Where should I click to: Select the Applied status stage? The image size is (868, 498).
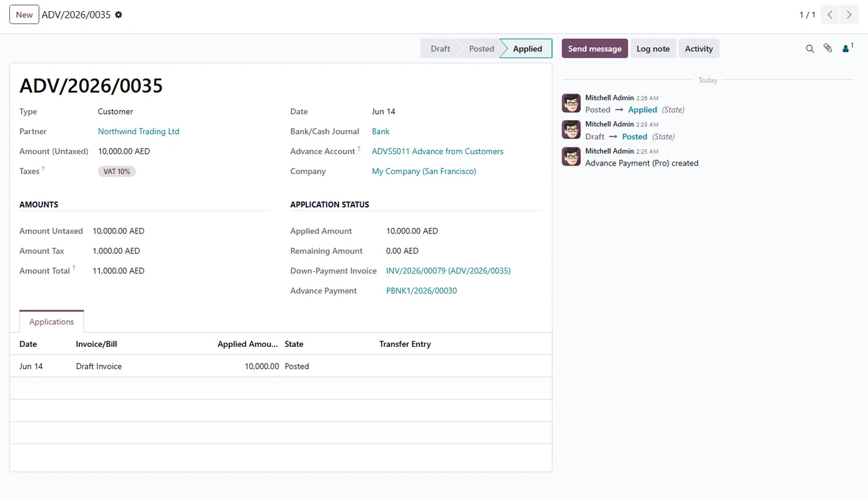pos(527,49)
